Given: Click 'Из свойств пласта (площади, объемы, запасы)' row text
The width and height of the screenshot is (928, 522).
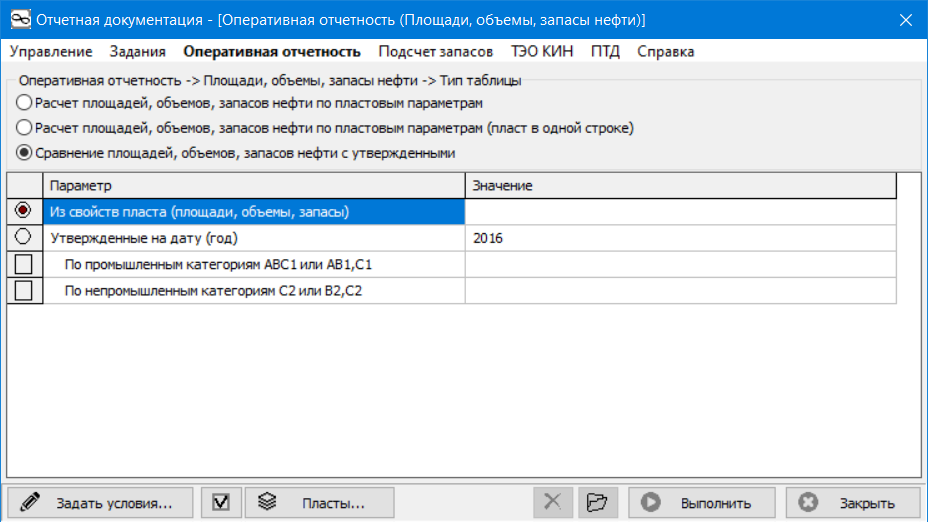Looking at the screenshot, I should (x=199, y=212).
